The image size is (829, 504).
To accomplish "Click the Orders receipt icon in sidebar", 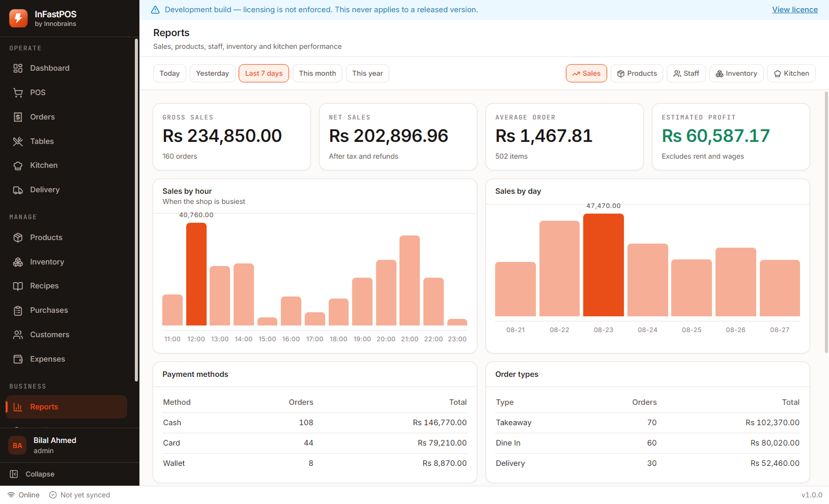I will pyautogui.click(x=18, y=117).
